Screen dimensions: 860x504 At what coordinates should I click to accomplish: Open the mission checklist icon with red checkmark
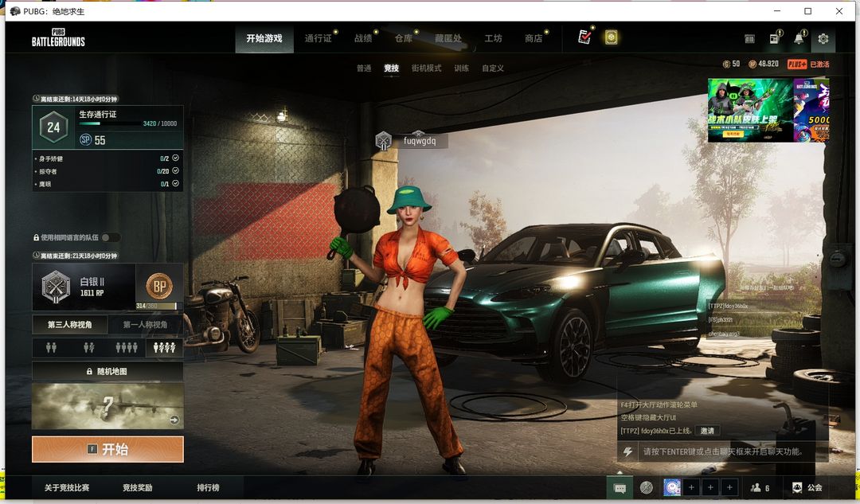(x=584, y=37)
